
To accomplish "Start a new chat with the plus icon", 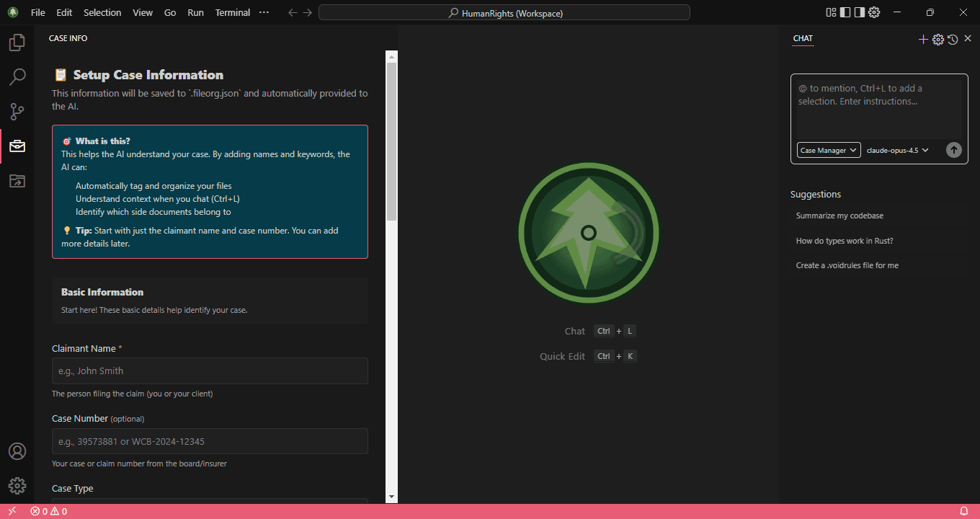I will tap(923, 40).
